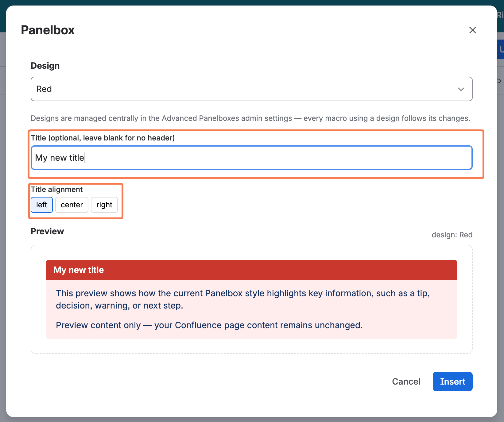Viewport: 504px width, 422px height.
Task: Click the 'design: Red' label
Action: (452, 235)
